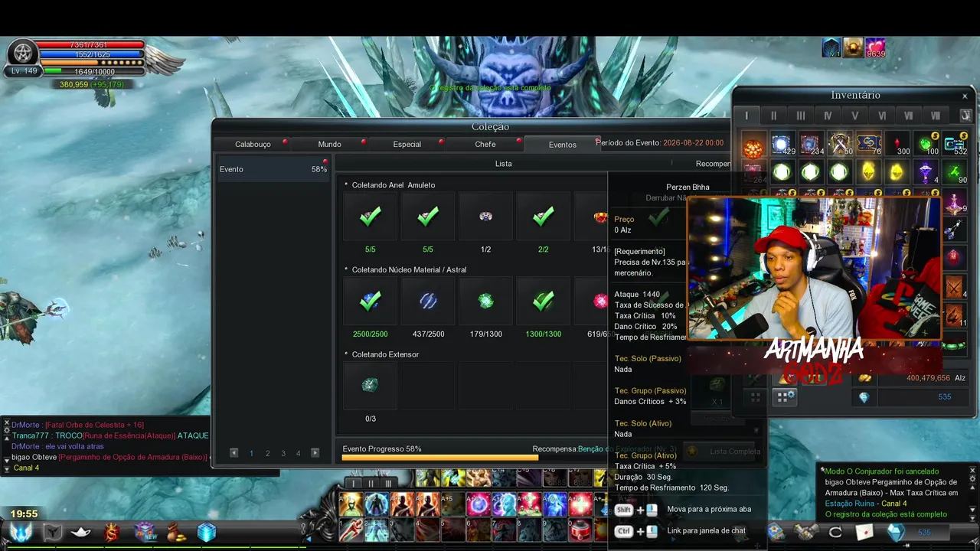
Task: Jump to collection page 4
Action: point(299,453)
